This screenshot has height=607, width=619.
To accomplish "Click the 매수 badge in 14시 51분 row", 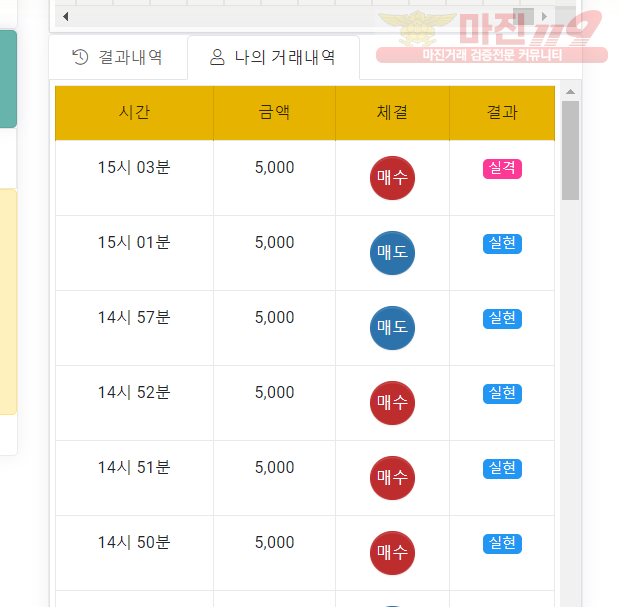I will click(392, 478).
